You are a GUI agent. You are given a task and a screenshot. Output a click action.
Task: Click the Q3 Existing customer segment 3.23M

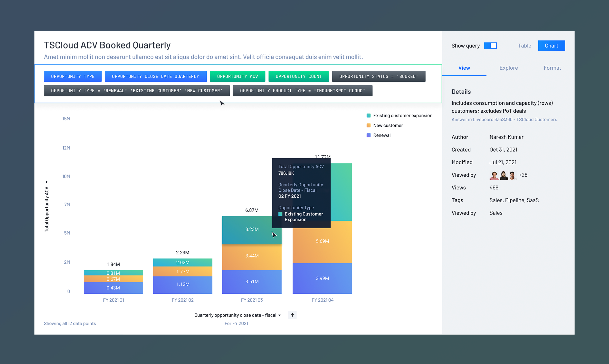(252, 230)
